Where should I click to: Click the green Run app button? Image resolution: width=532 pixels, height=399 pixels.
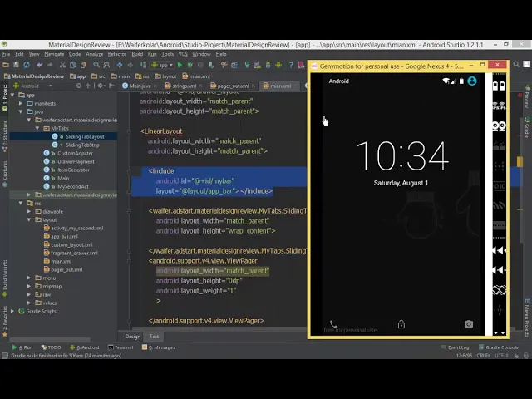pyautogui.click(x=180, y=65)
